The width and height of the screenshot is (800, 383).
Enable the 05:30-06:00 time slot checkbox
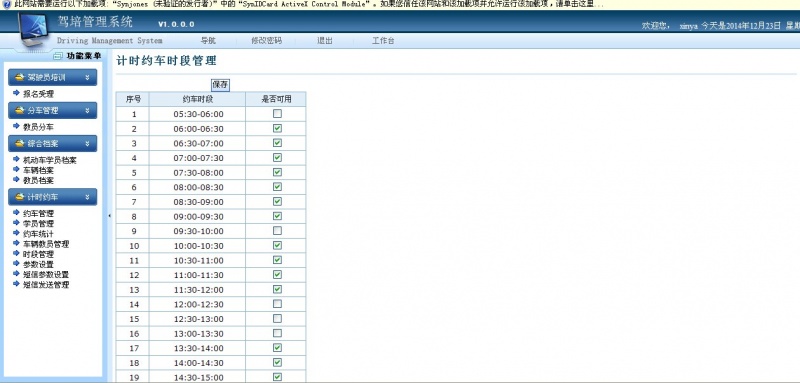click(x=277, y=114)
